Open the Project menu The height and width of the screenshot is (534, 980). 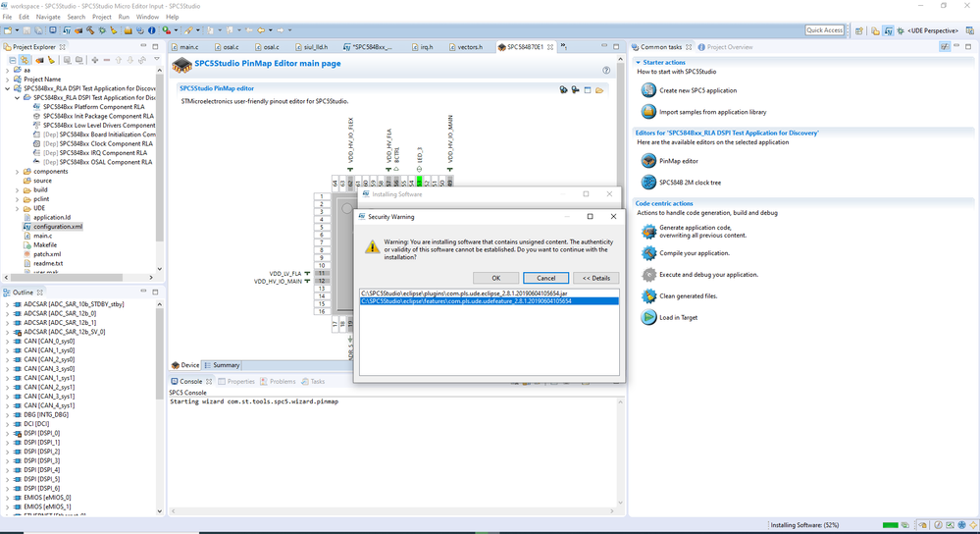click(x=102, y=17)
